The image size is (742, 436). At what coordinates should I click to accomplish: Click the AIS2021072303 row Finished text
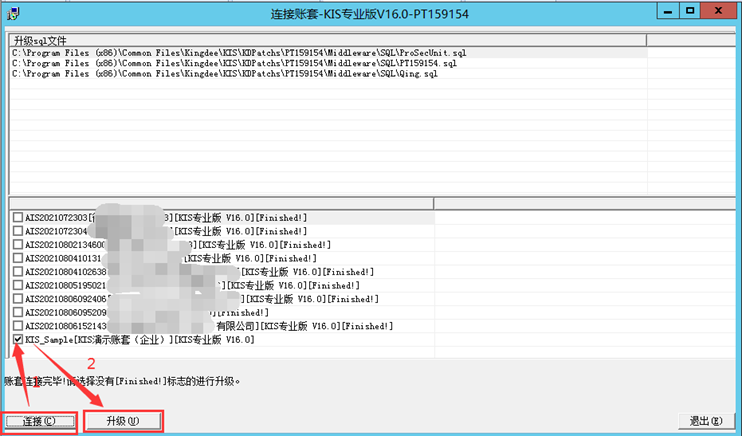(281, 218)
